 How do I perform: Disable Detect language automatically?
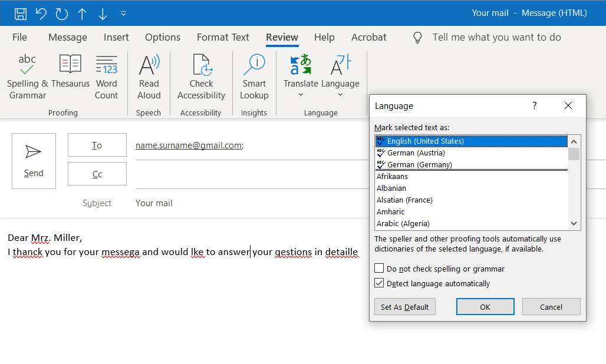point(378,283)
